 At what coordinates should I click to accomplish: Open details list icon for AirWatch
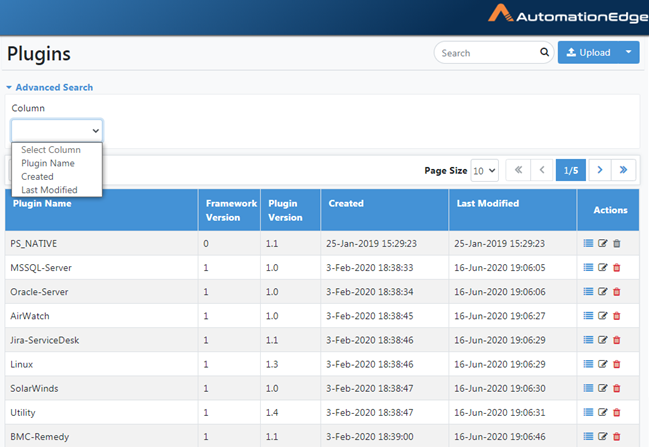click(588, 316)
